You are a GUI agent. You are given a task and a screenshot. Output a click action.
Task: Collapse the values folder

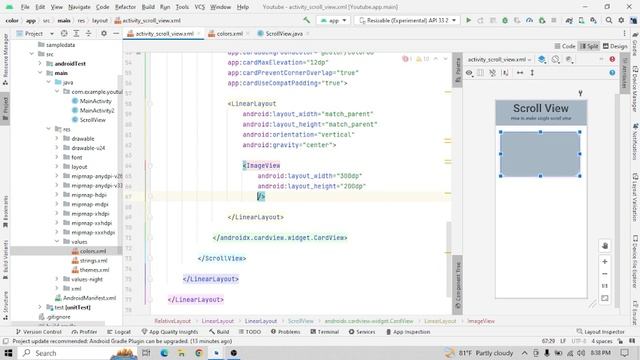click(x=57, y=242)
